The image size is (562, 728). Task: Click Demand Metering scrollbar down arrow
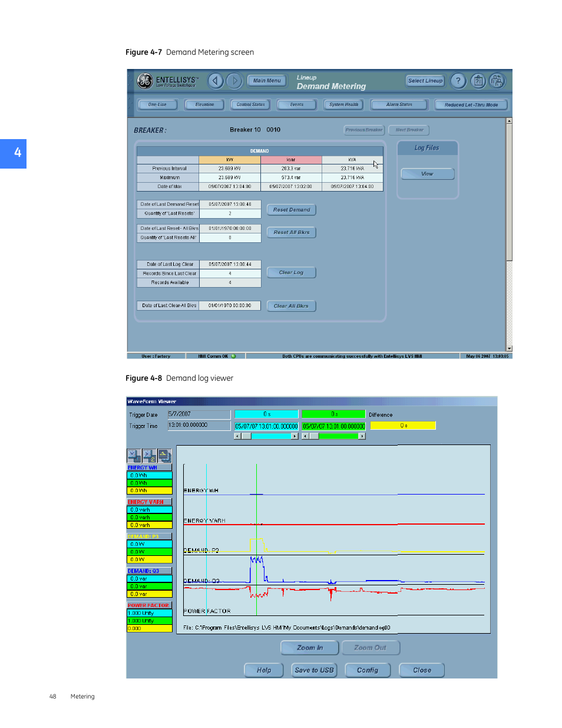pos(509,348)
